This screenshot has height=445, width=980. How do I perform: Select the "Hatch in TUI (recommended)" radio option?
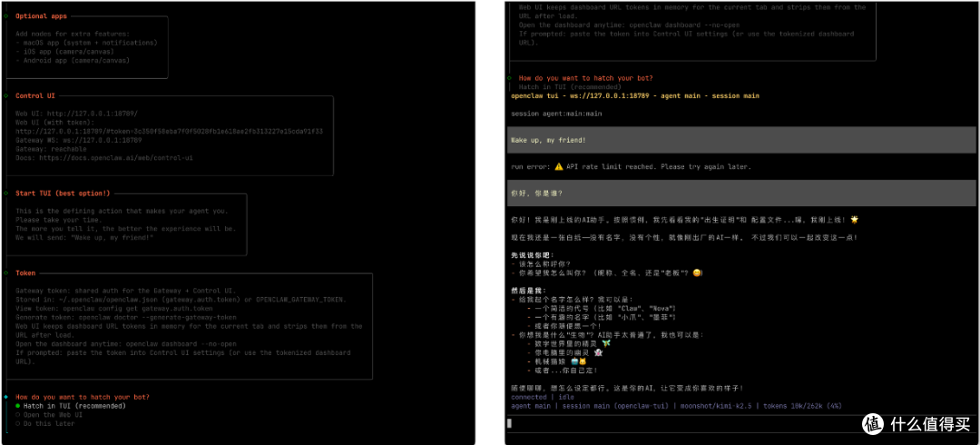click(70, 406)
